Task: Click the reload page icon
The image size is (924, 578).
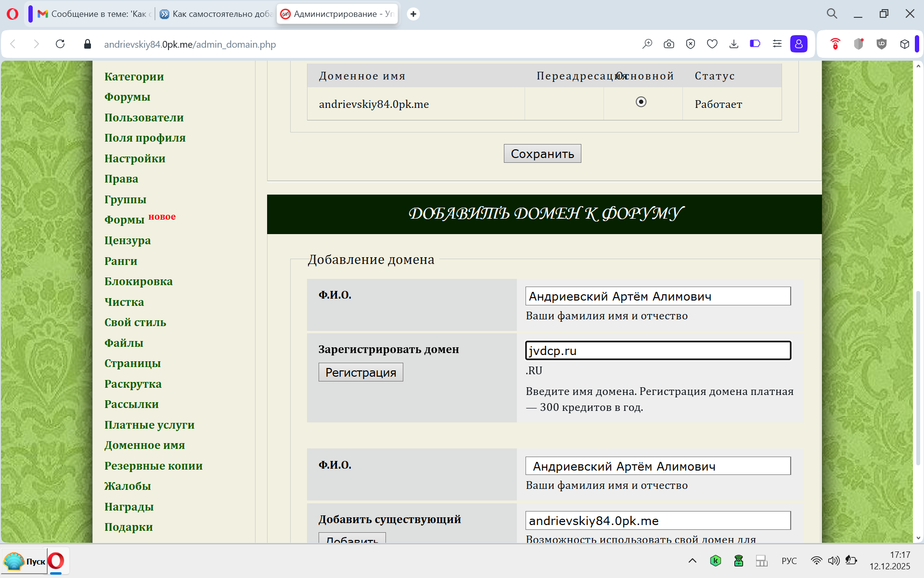Action: [x=60, y=44]
